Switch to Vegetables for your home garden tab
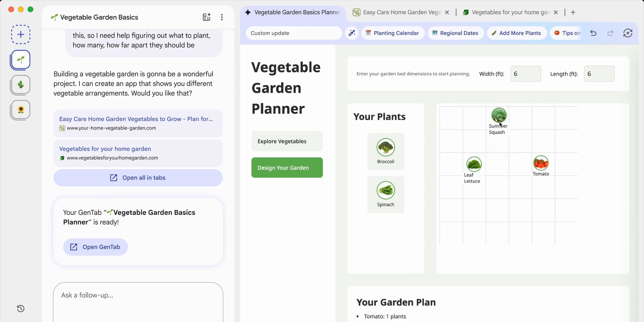 point(507,13)
